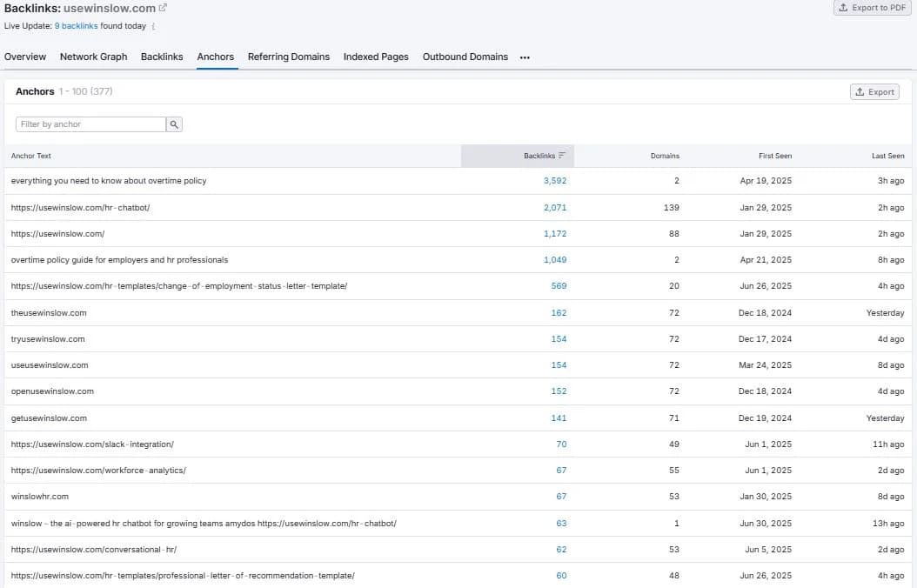
Task: Open the 569 backlinks count link
Action: 559,286
